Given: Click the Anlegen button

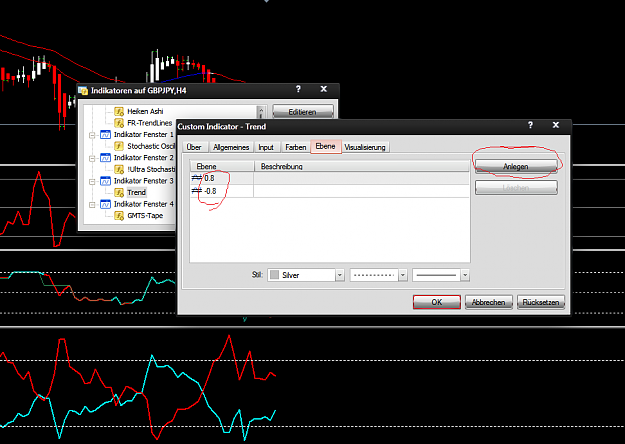Looking at the screenshot, I should coord(516,166).
